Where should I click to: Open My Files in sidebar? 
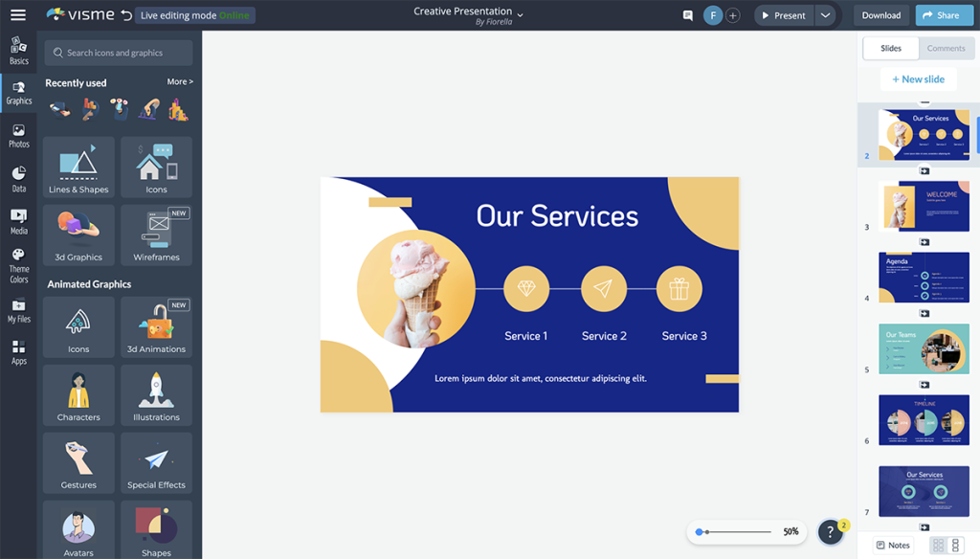tap(18, 311)
